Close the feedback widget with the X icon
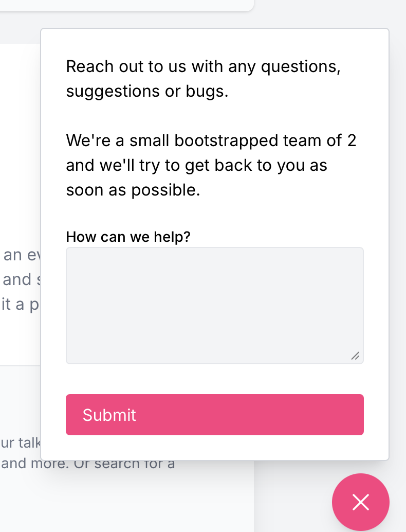Viewport: 406px width, 532px height. [x=360, y=502]
